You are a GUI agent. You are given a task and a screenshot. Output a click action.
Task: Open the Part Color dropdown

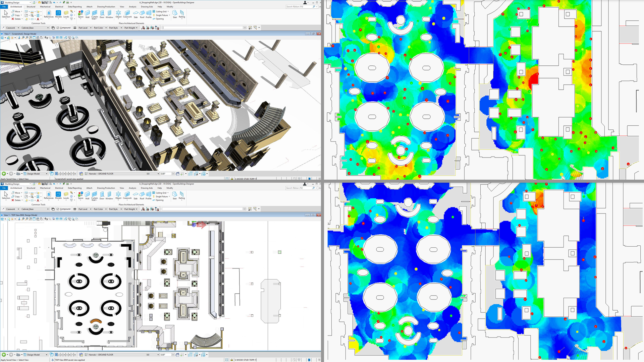click(100, 27)
